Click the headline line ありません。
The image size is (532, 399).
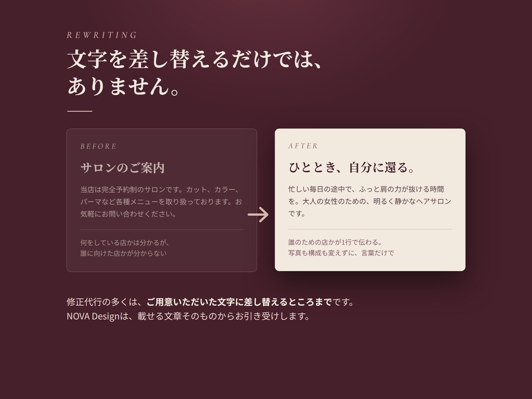123,86
